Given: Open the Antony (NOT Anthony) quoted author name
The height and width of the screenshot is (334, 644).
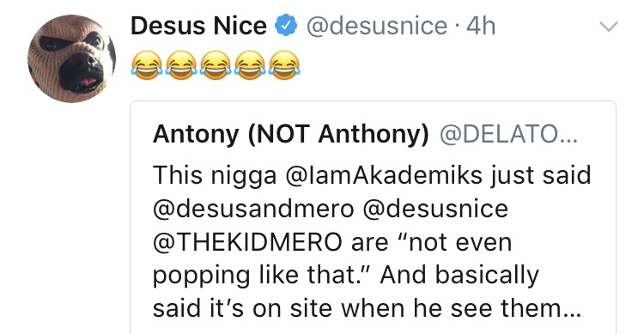Looking at the screenshot, I should click(x=290, y=134).
